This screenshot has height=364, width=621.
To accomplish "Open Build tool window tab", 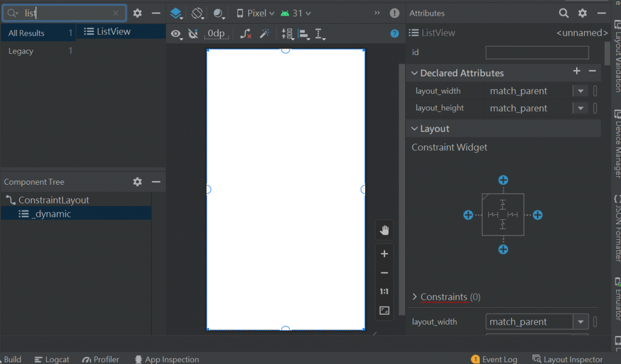I will click(x=12, y=359).
